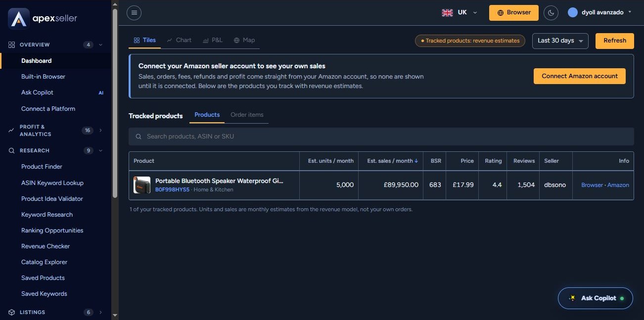Image resolution: width=644 pixels, height=320 pixels.
Task: Expand the Listings section chevron
Action: (101, 312)
